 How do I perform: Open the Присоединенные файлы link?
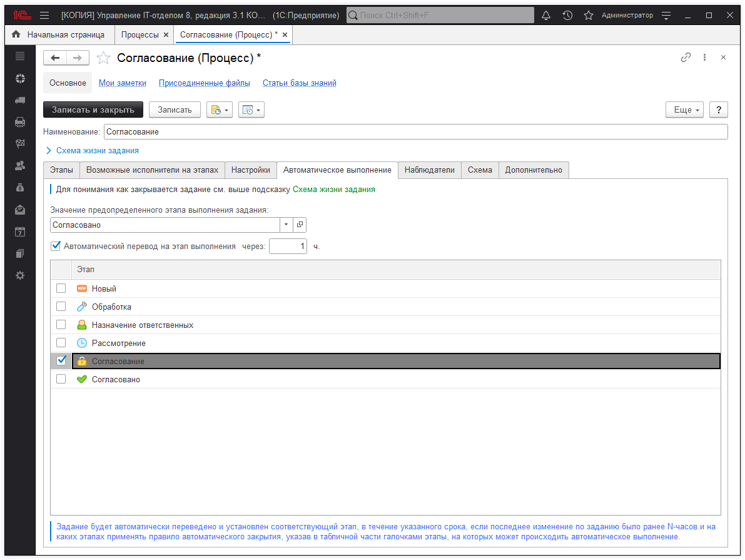click(x=204, y=83)
